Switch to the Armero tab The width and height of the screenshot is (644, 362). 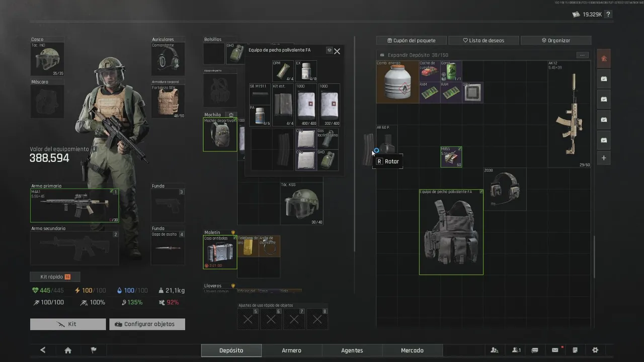(x=292, y=350)
